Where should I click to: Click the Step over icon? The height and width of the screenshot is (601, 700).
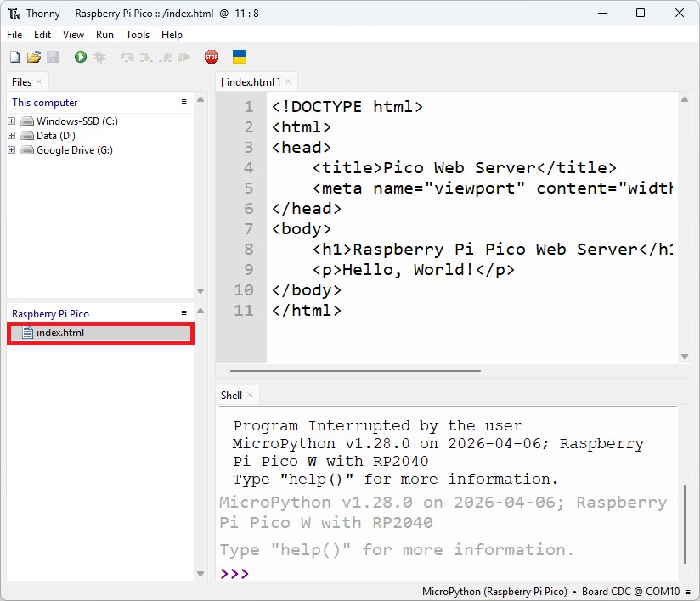[127, 57]
